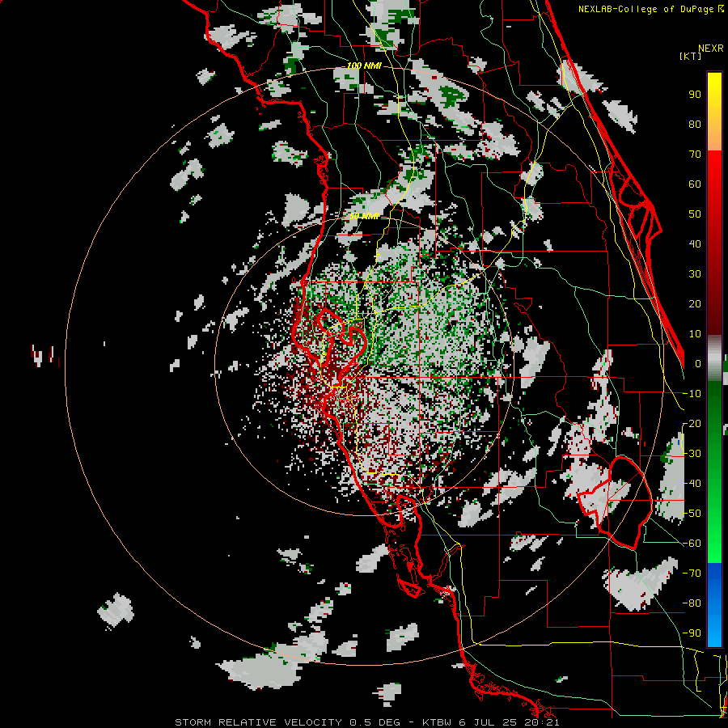Click the blue segment of the color bar
The image size is (728, 728).
[x=714, y=604]
